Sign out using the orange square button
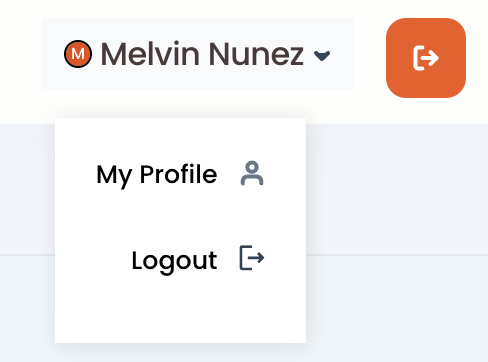Viewport: 488px width, 362px height. click(426, 58)
